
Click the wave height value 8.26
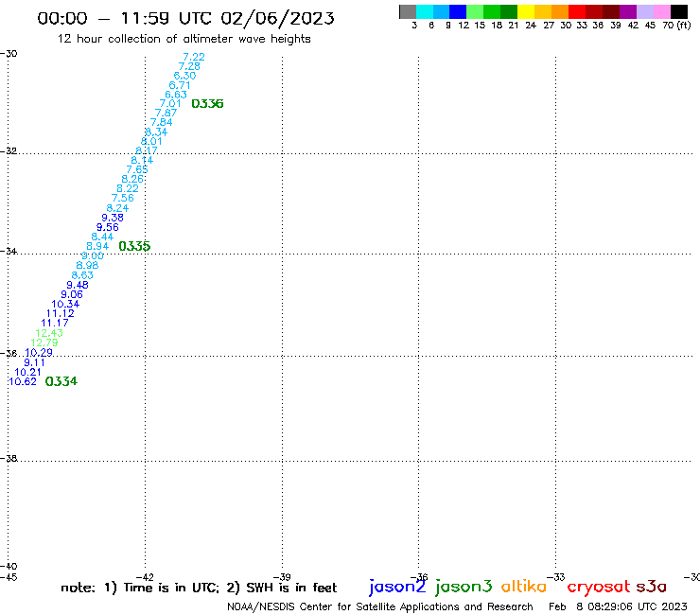tap(132, 179)
